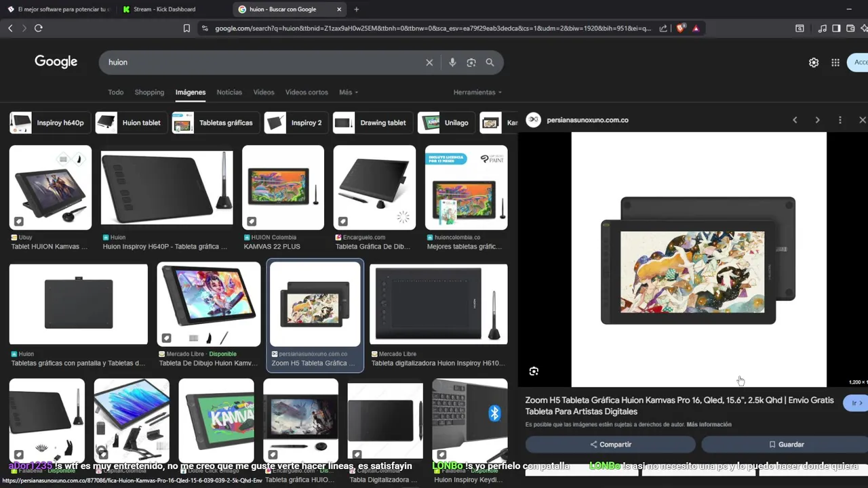Select the Huion tablet filter chip

click(132, 123)
